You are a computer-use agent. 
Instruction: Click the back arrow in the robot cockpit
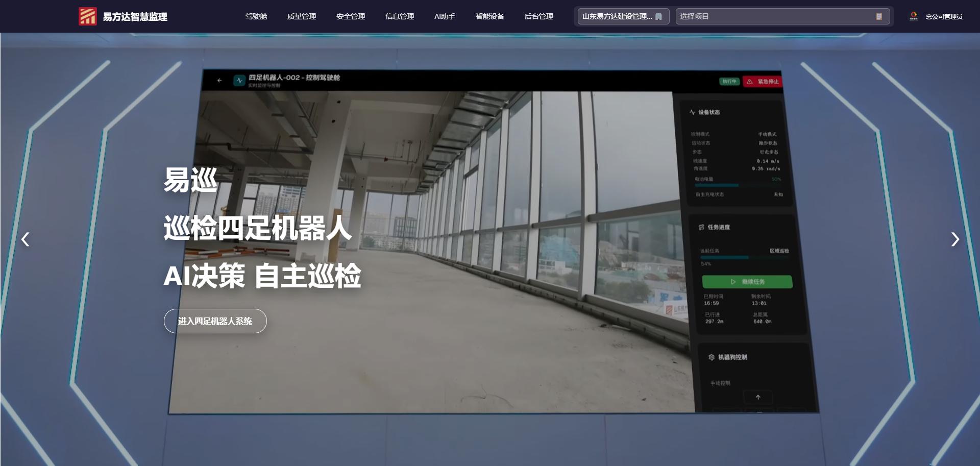pyautogui.click(x=220, y=80)
